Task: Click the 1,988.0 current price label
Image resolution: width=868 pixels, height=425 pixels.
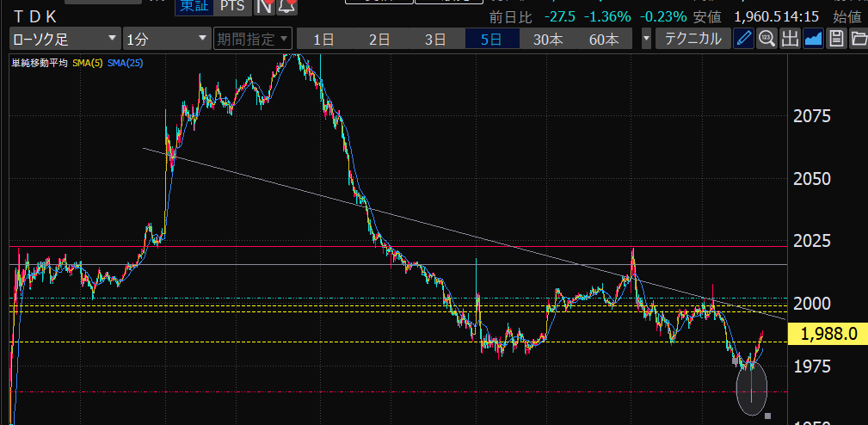Action: tap(828, 334)
